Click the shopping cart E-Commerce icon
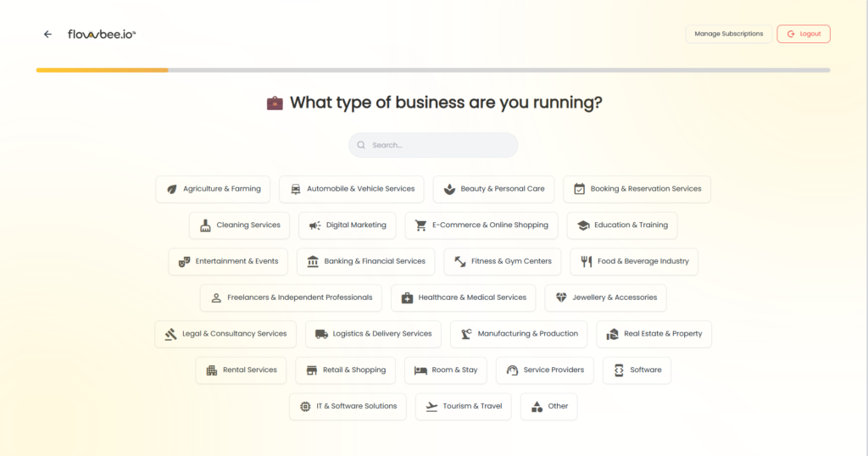Viewport: 868px width, 456px height. 421,225
